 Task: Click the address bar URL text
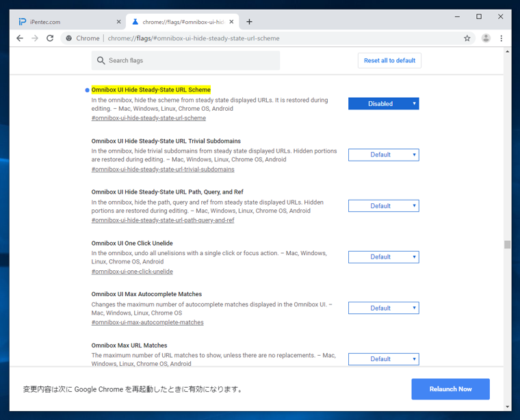(x=194, y=38)
